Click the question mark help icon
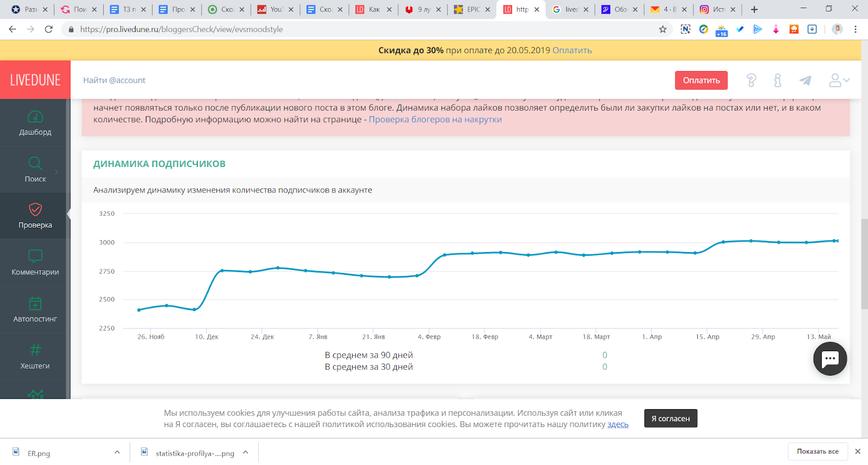This screenshot has width=868, height=465. [751, 81]
